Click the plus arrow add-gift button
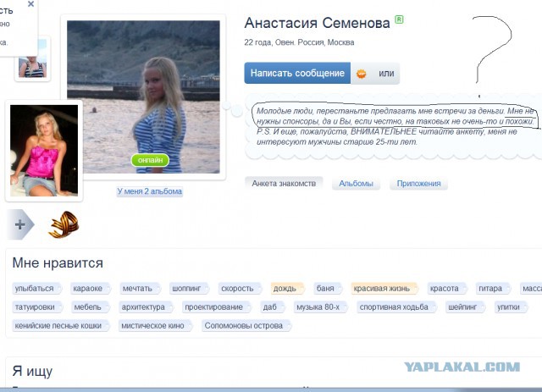Screen dimensions: 542x392 tap(20, 224)
